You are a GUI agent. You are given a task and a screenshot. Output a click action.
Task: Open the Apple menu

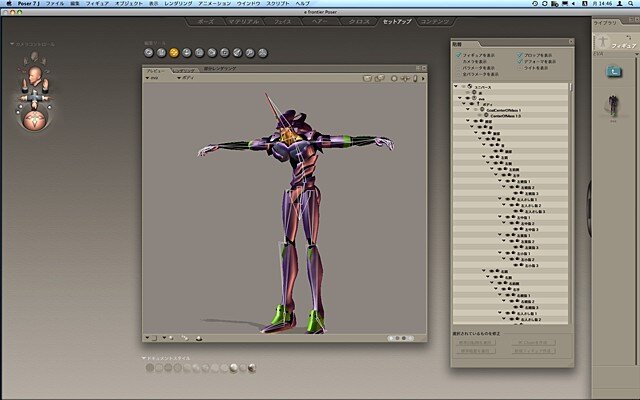9,3
